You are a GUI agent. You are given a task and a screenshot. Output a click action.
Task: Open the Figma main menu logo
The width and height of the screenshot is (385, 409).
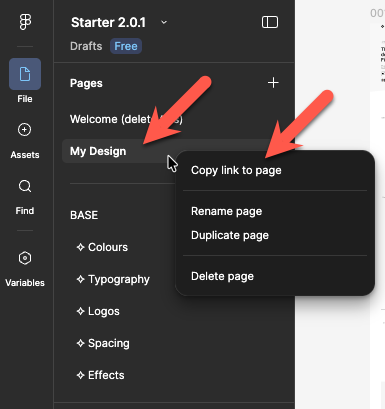point(25,22)
